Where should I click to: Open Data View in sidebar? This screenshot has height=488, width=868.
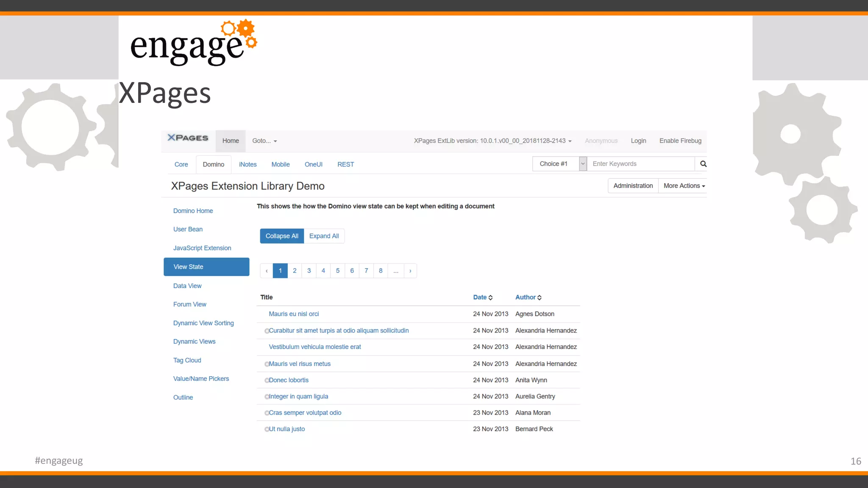[x=187, y=286]
